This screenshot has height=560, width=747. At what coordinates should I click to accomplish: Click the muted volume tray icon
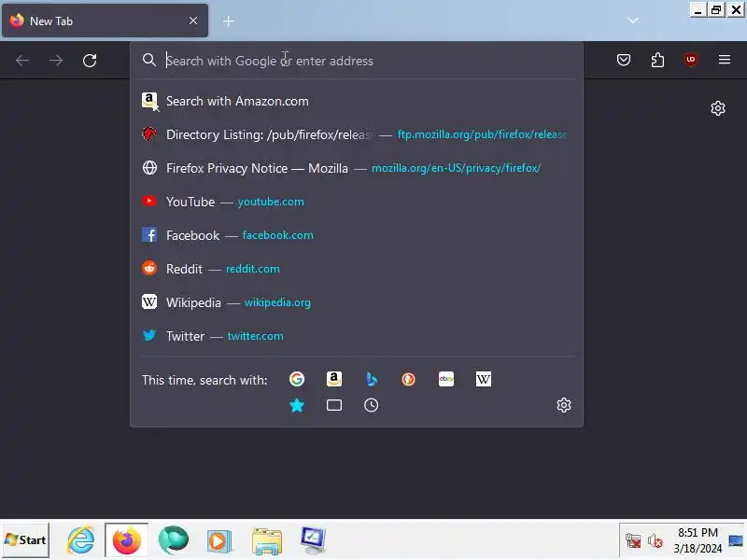(x=655, y=541)
